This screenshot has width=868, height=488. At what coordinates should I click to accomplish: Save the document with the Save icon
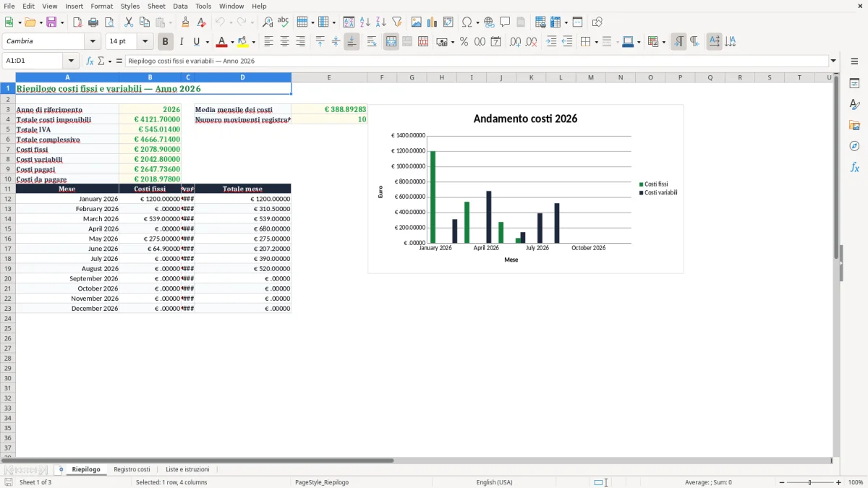(x=51, y=22)
